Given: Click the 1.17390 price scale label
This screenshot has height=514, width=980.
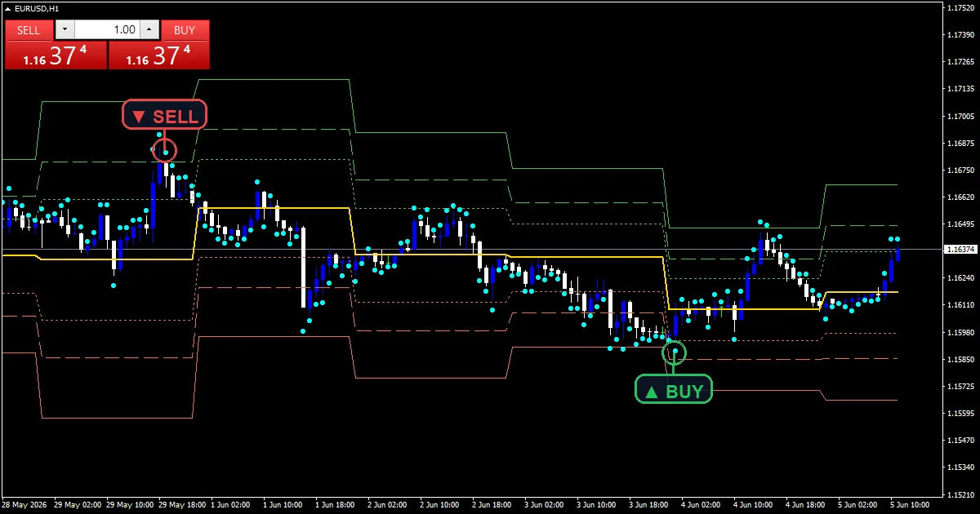Looking at the screenshot, I should (x=960, y=34).
